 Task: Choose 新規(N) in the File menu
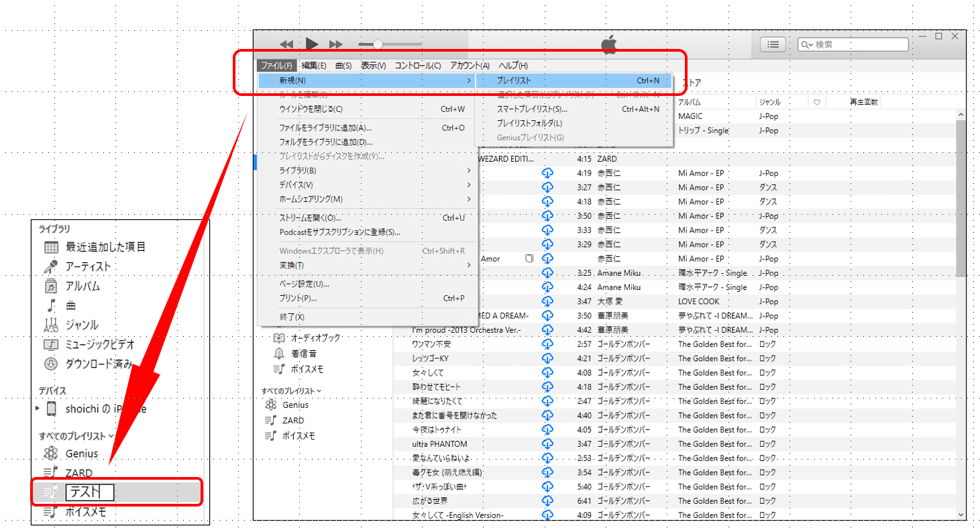point(368,81)
